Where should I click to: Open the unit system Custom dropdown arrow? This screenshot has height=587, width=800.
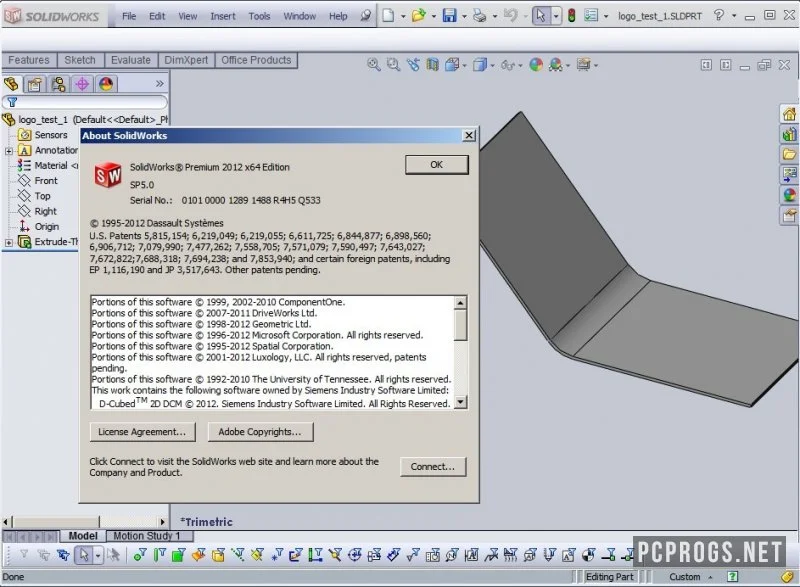pyautogui.click(x=710, y=577)
